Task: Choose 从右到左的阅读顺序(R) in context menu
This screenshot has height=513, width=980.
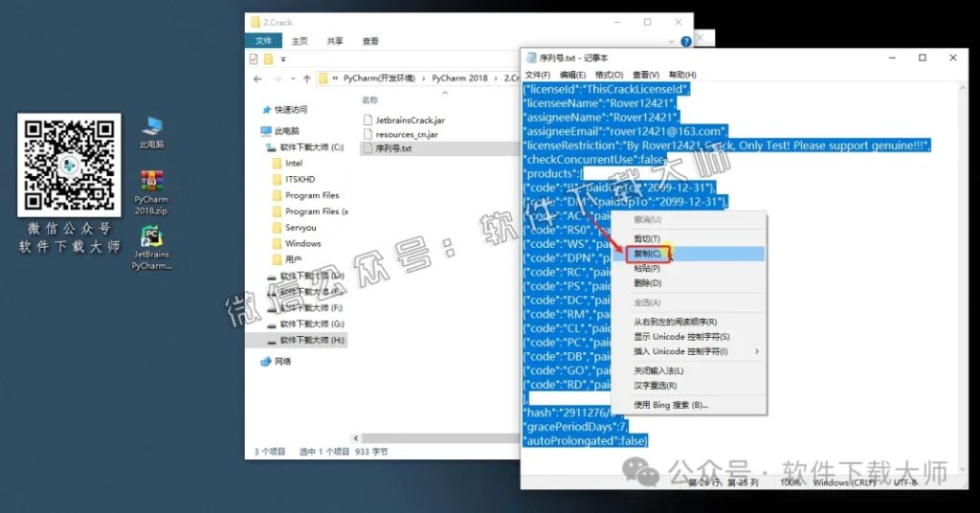Action: click(687, 322)
